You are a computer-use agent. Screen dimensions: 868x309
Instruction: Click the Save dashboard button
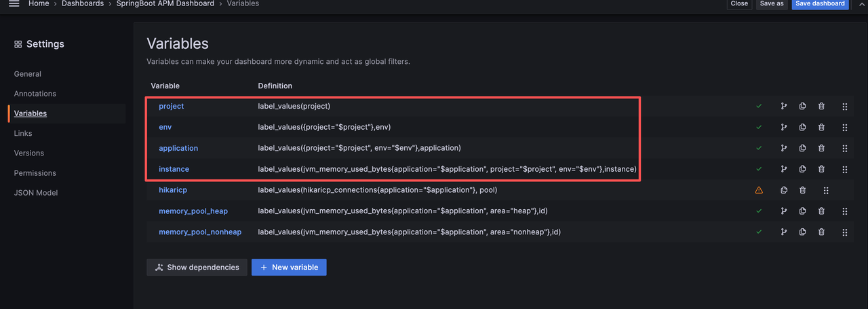coord(820,4)
